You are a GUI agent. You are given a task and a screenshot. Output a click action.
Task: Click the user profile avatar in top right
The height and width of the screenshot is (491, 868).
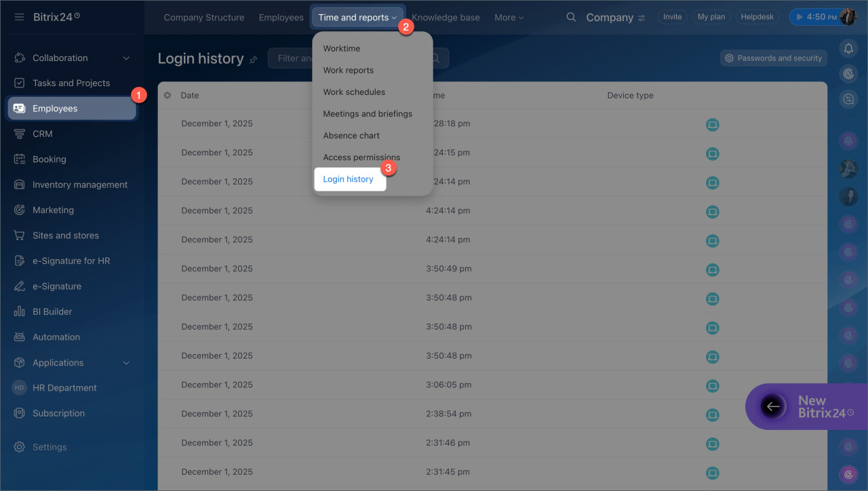click(848, 17)
